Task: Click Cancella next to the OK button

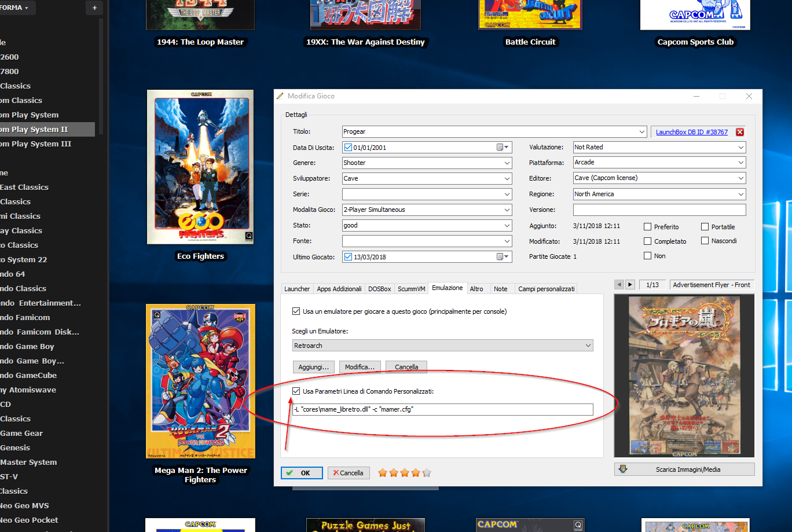Action: coord(349,473)
